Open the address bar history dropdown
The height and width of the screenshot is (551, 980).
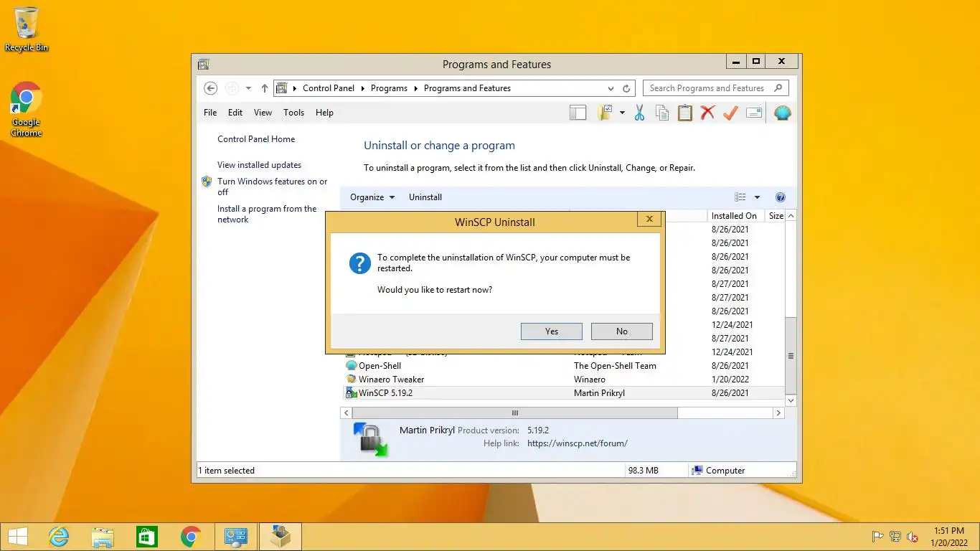[x=611, y=88]
